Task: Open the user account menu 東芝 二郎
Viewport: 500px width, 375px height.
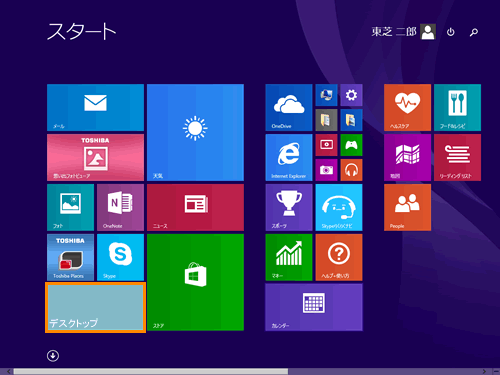Action: [404, 32]
